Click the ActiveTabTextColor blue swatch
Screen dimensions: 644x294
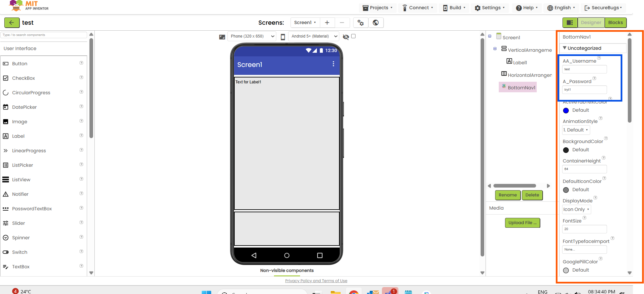[x=566, y=110]
